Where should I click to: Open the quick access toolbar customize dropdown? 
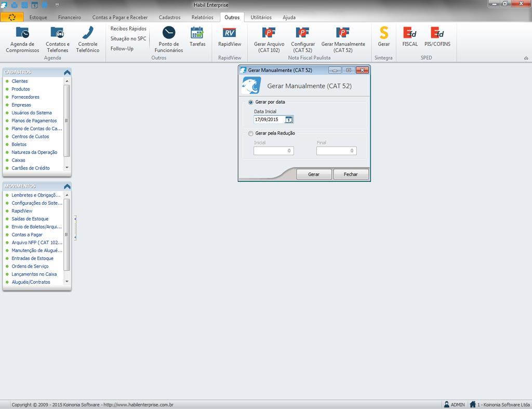(x=57, y=5)
